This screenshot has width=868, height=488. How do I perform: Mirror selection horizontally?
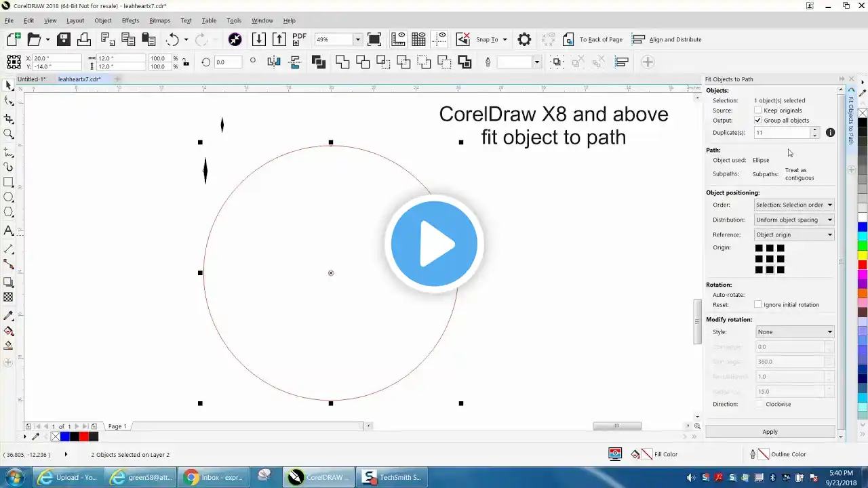click(x=274, y=62)
